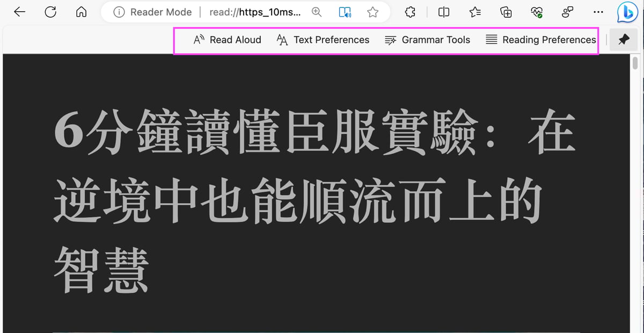Image resolution: width=644 pixels, height=333 pixels.
Task: Open the home page via house icon
Action: coord(81,12)
